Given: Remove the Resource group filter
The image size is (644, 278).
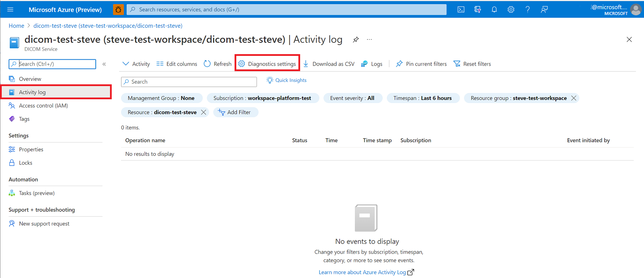Looking at the screenshot, I should pyautogui.click(x=574, y=98).
